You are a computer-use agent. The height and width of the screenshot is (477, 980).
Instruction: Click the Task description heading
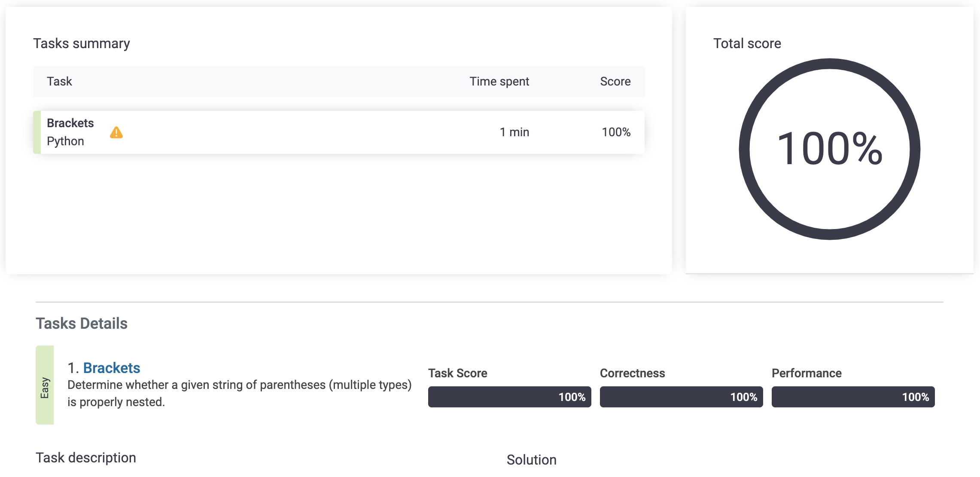[86, 458]
